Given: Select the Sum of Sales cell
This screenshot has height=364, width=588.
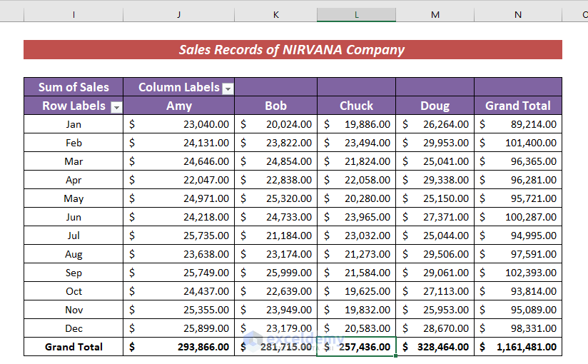Looking at the screenshot, I should (73, 87).
